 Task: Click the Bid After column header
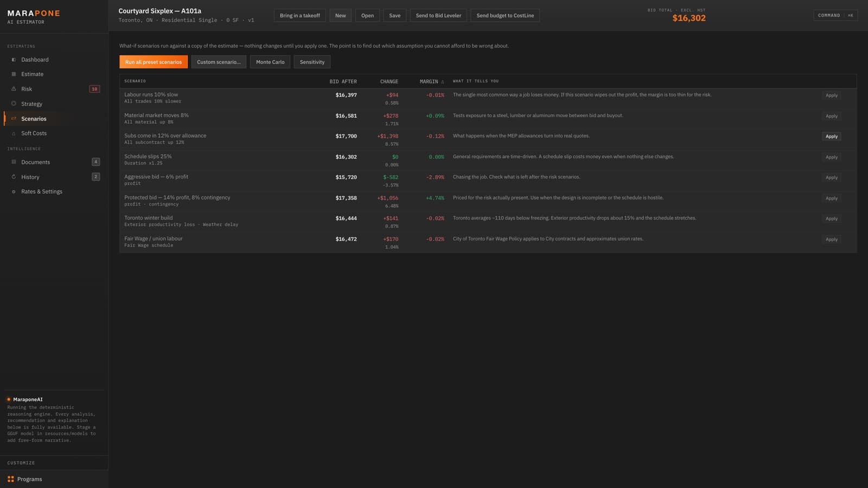[343, 81]
